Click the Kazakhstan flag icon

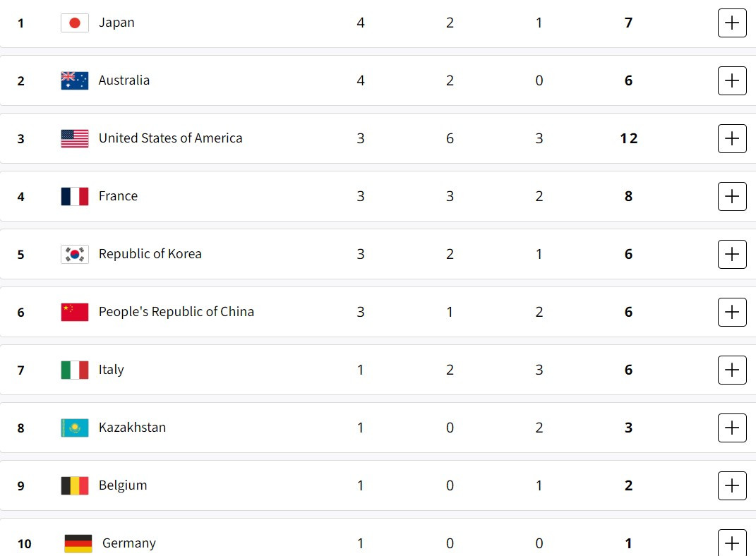pos(75,428)
